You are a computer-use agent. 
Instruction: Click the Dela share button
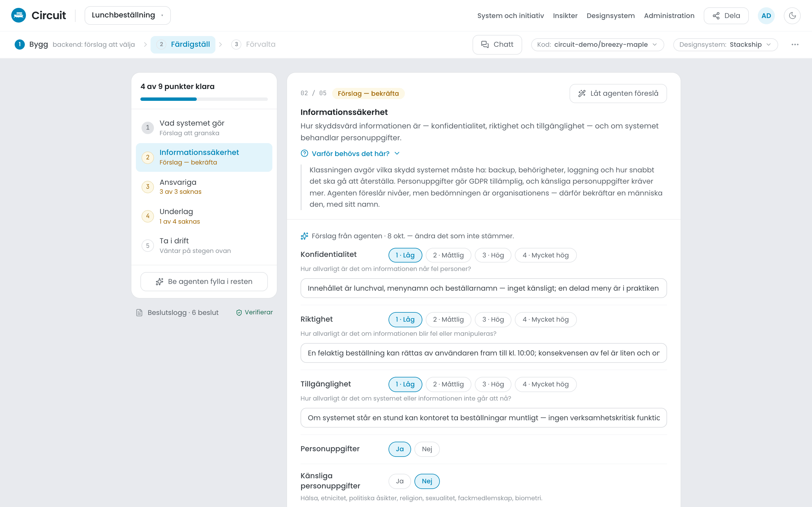(726, 15)
